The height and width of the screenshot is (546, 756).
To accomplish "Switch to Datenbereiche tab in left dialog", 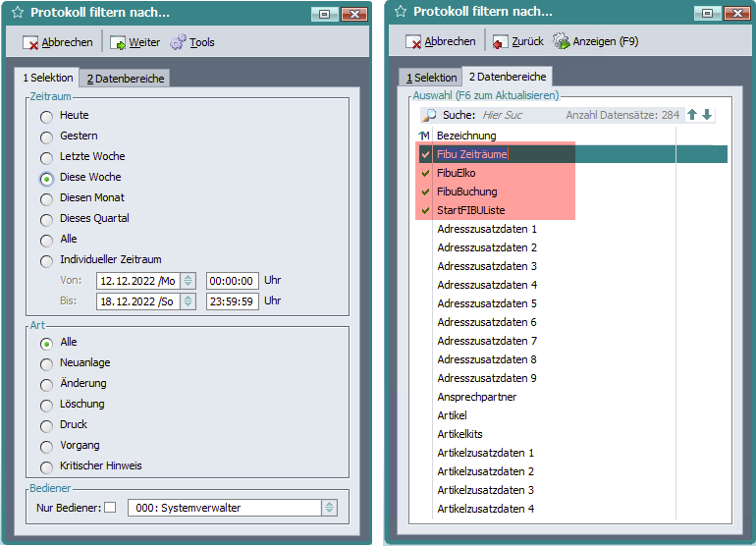I will pyautogui.click(x=124, y=79).
